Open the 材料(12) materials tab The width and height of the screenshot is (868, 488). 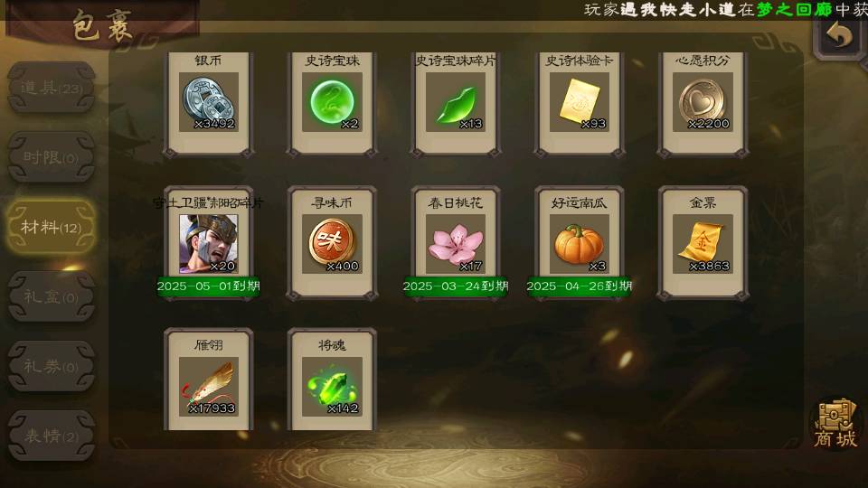51,227
